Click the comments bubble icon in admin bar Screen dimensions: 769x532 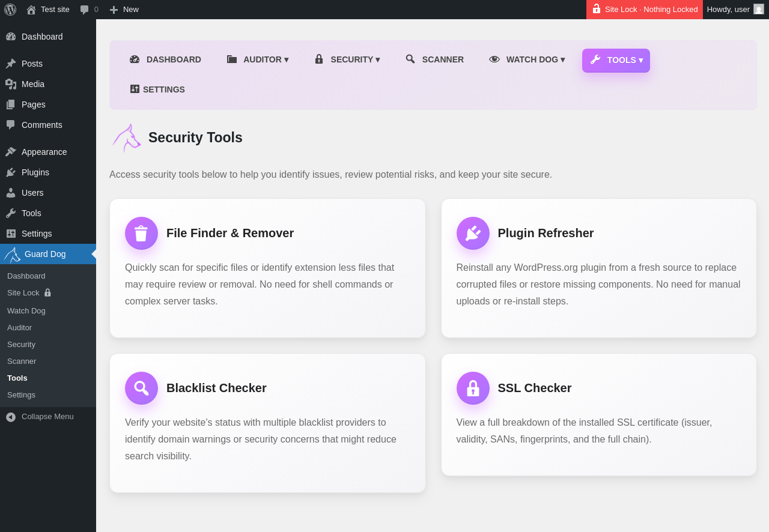[85, 10]
